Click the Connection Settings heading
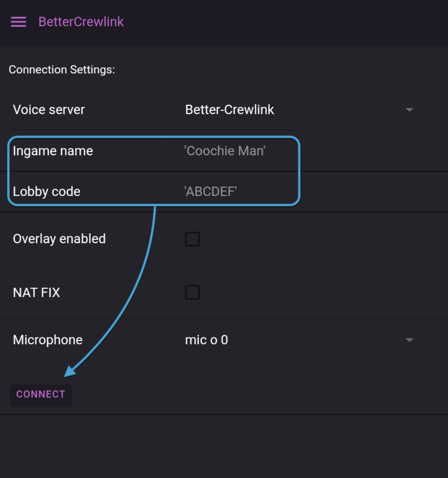Viewport: 448px width, 478px height. (x=62, y=70)
